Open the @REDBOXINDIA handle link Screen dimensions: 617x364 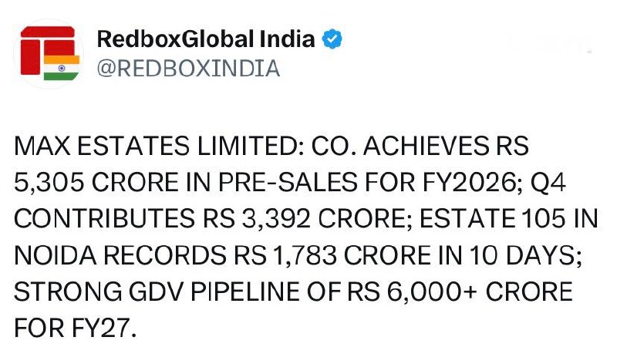click(188, 68)
